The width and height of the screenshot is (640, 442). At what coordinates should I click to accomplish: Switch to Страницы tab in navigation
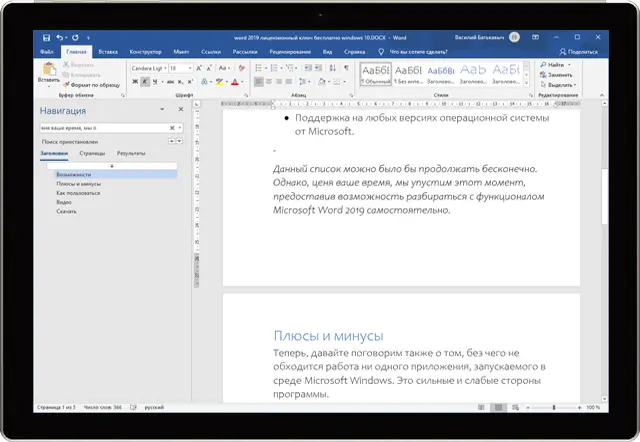92,153
